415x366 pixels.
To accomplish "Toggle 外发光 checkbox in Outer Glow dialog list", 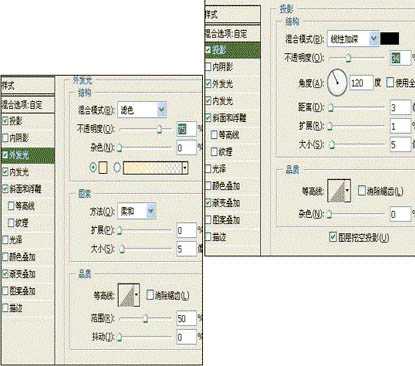I will 5,155.
